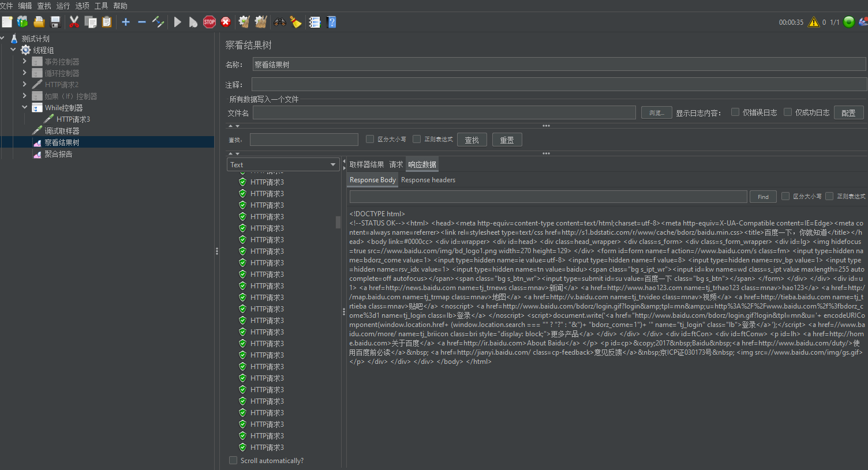Screen dimensions: 868x470
Task: Open the 文件 menu
Action: 6,6
